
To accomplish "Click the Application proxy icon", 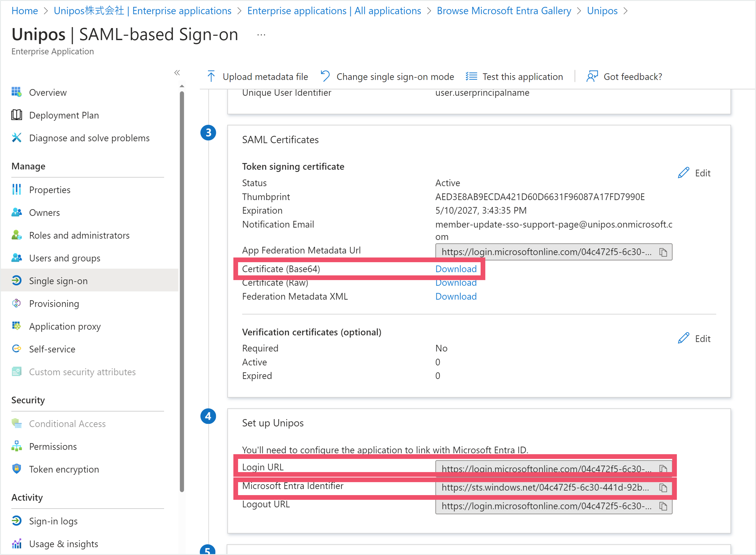I will pyautogui.click(x=17, y=326).
